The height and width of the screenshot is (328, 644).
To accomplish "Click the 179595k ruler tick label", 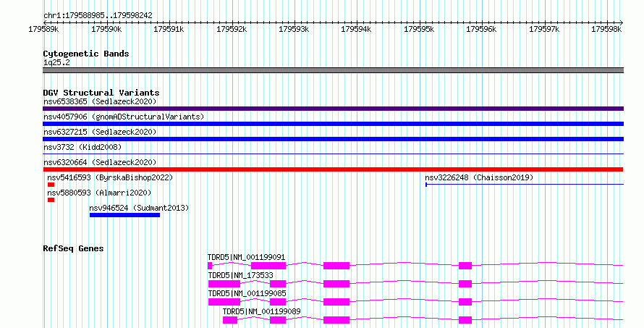I will click(420, 29).
